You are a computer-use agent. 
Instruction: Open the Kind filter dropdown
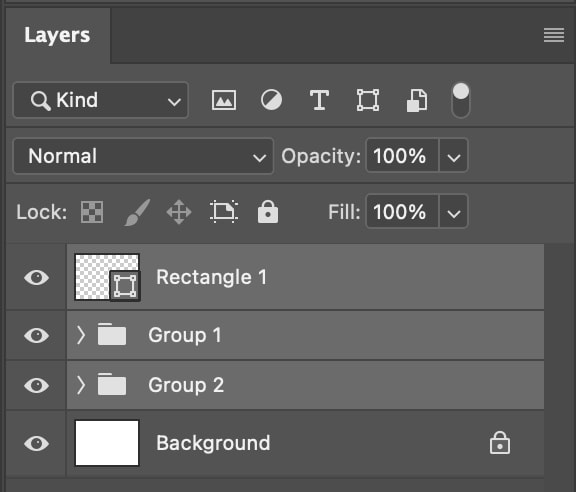click(x=101, y=100)
